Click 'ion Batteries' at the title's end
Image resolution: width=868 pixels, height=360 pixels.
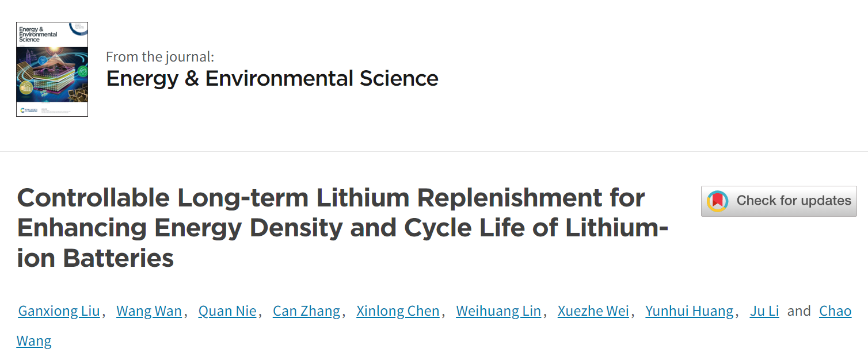pyautogui.click(x=96, y=258)
